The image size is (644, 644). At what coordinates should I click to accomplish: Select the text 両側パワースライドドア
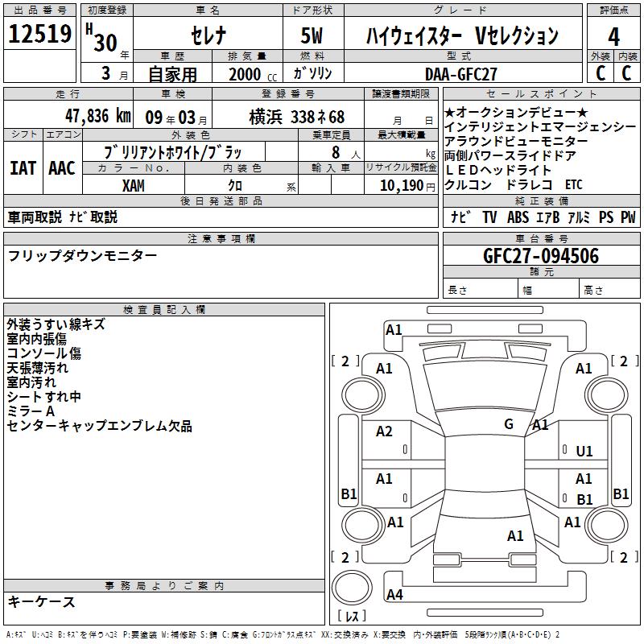(x=510, y=155)
